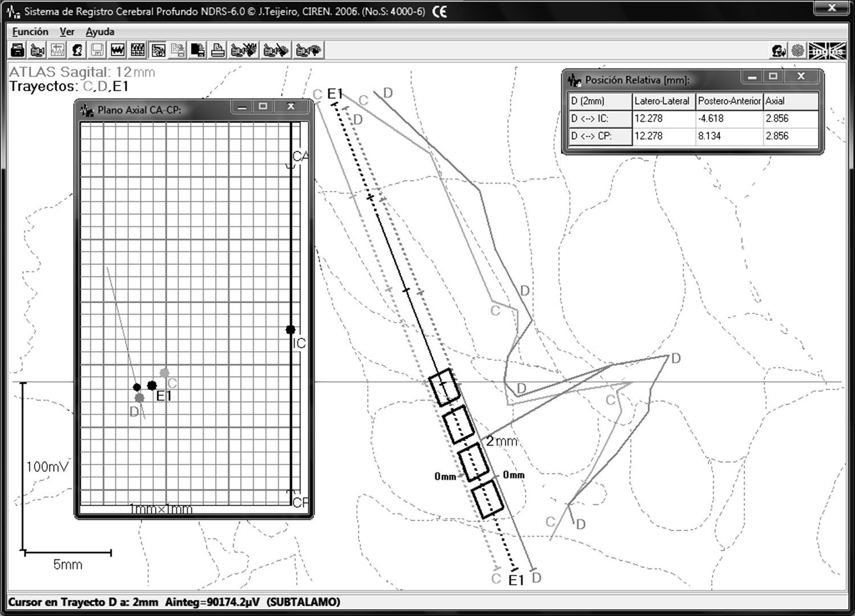This screenshot has height=616, width=855.
Task: Click the patient head profile icon
Action: pyautogui.click(x=78, y=51)
